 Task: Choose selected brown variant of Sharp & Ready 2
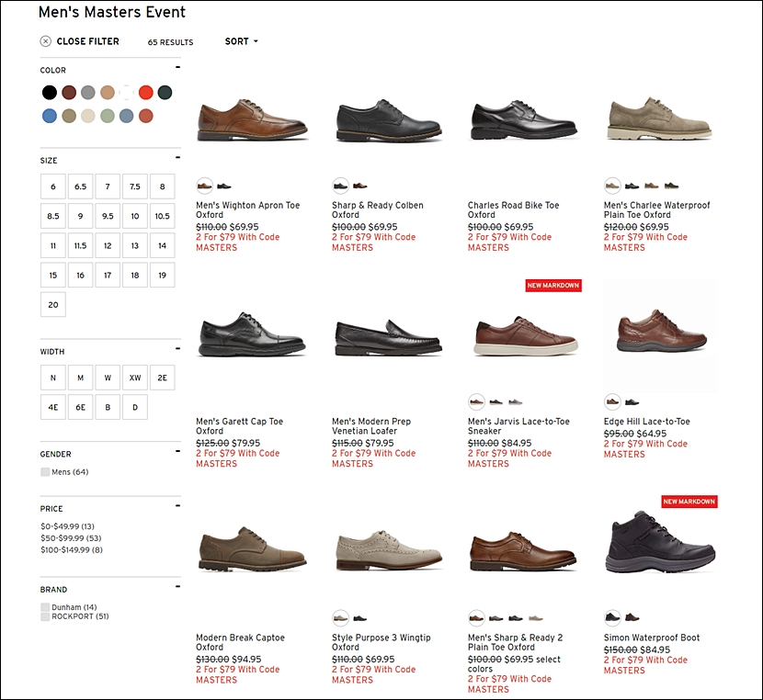point(476,618)
